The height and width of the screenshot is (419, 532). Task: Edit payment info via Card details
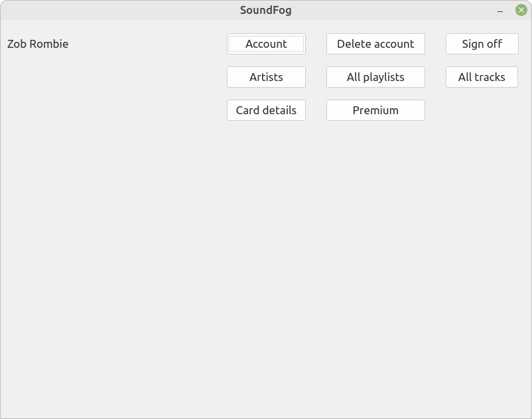point(266,110)
